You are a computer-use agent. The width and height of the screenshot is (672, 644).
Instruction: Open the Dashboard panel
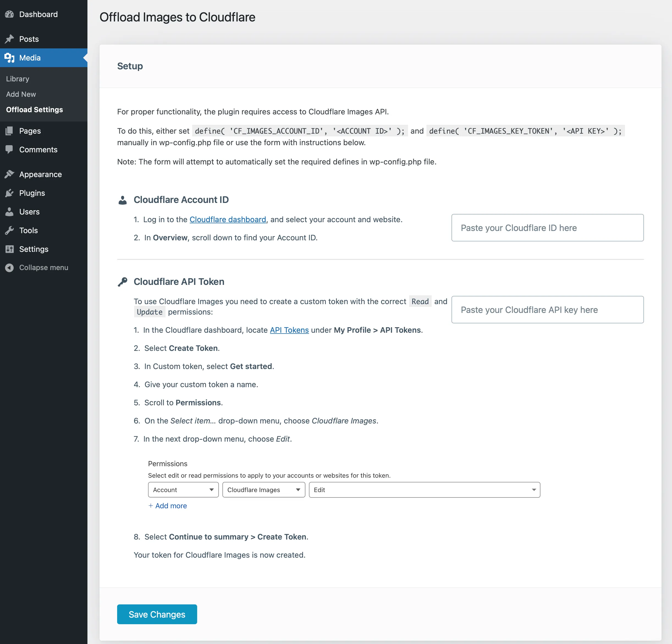click(10, 14)
